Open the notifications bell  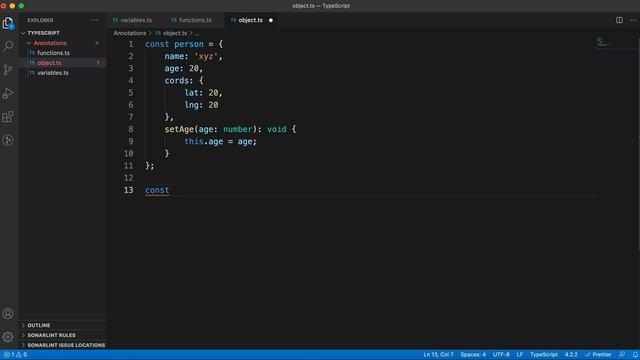(636, 355)
